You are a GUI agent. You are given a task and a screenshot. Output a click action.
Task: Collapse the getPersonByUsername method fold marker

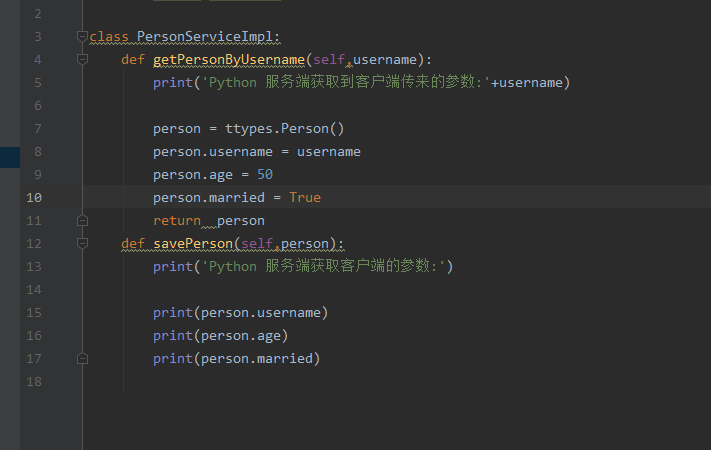point(83,60)
